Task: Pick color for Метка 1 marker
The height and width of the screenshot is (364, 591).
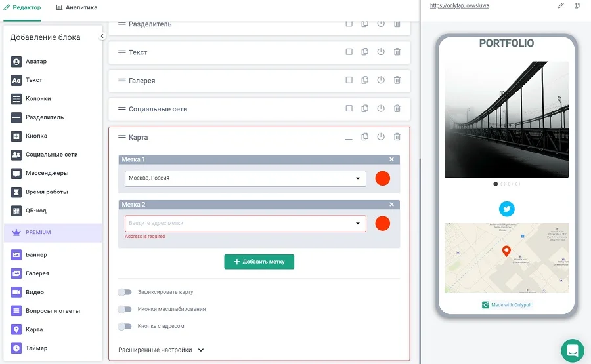Action: (x=382, y=178)
